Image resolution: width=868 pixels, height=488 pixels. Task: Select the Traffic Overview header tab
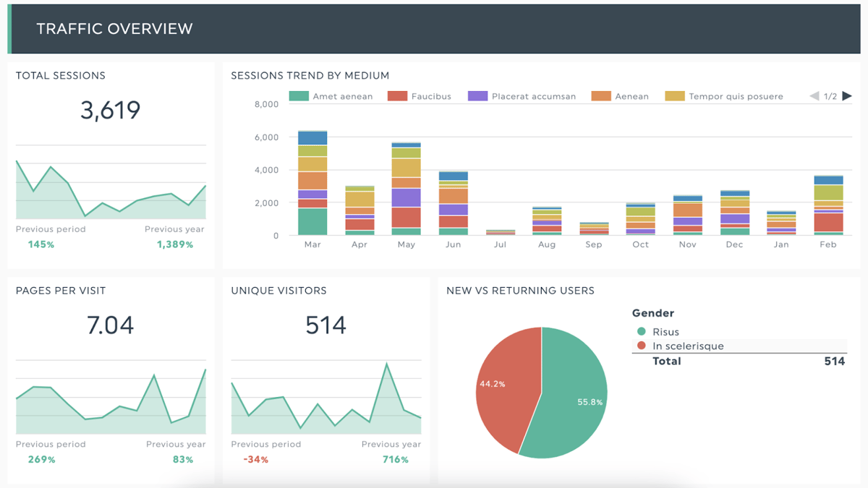tap(114, 29)
